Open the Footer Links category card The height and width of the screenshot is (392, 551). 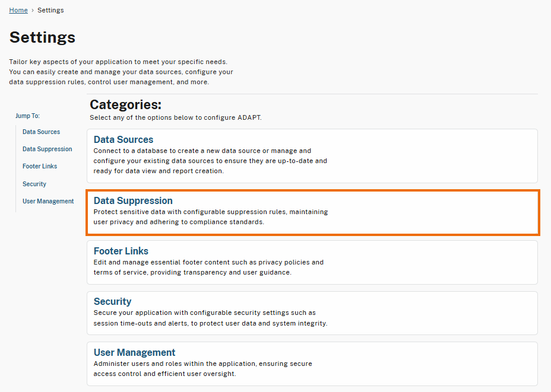click(x=313, y=262)
